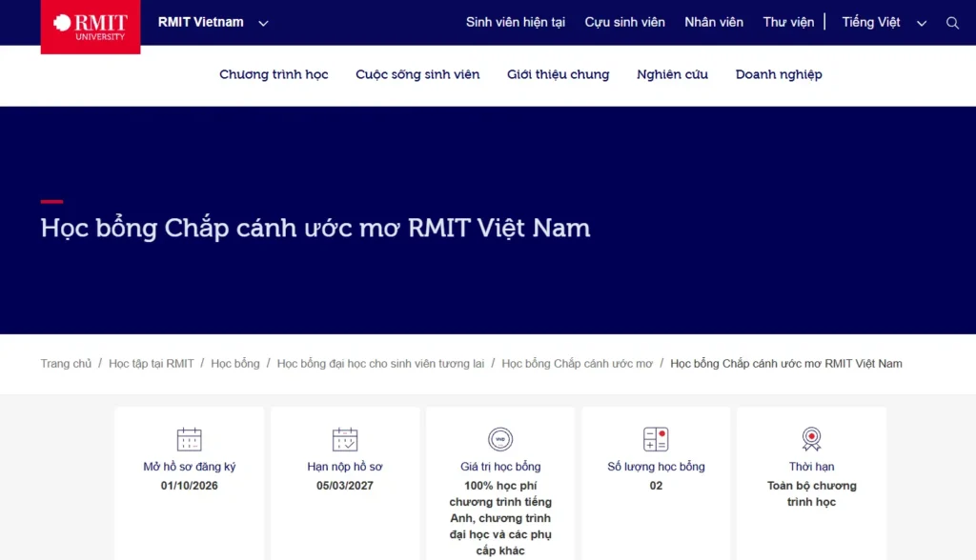Click the VND coin icon above Giá trị học bổng
Screen dimensions: 976x560
[x=500, y=439]
